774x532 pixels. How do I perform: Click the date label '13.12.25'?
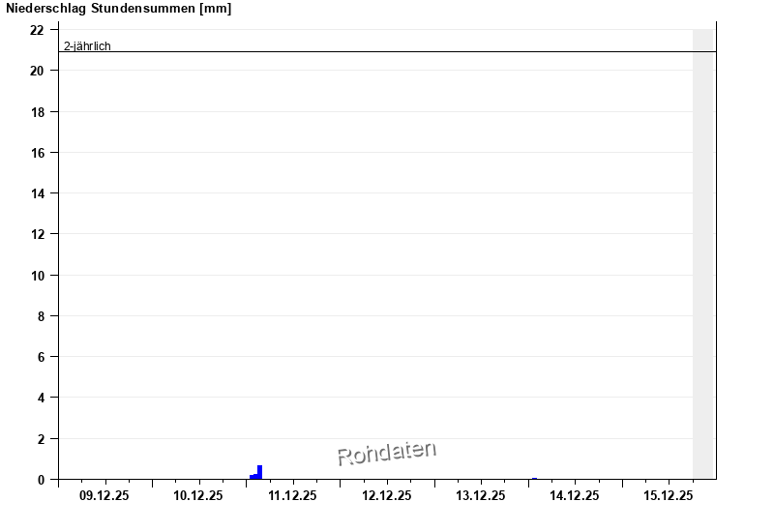click(x=480, y=495)
